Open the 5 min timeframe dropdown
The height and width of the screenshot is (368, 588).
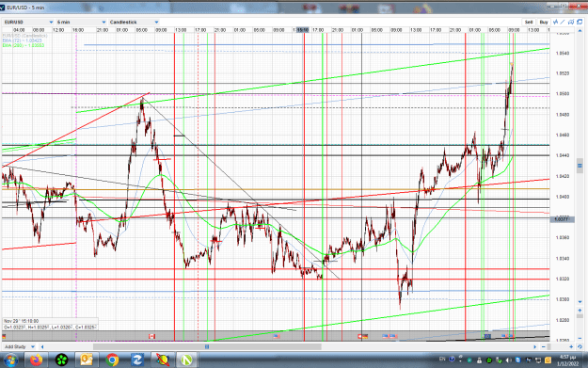point(82,23)
